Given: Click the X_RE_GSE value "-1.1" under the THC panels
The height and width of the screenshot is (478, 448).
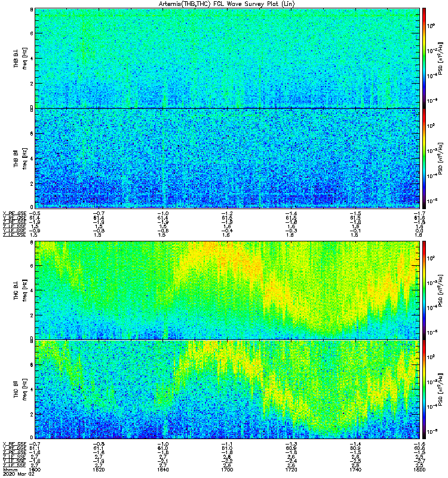Looking at the screenshot, I should 227,444.
